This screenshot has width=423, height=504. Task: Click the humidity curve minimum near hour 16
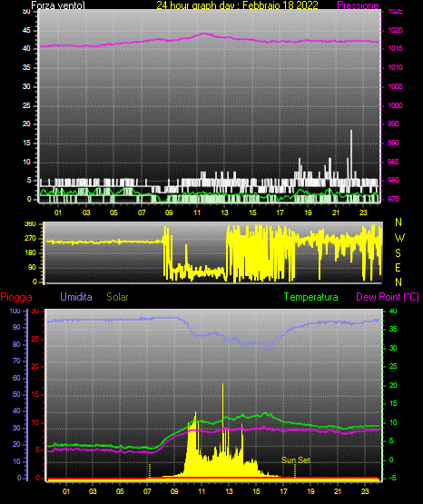pyautogui.click(x=267, y=348)
